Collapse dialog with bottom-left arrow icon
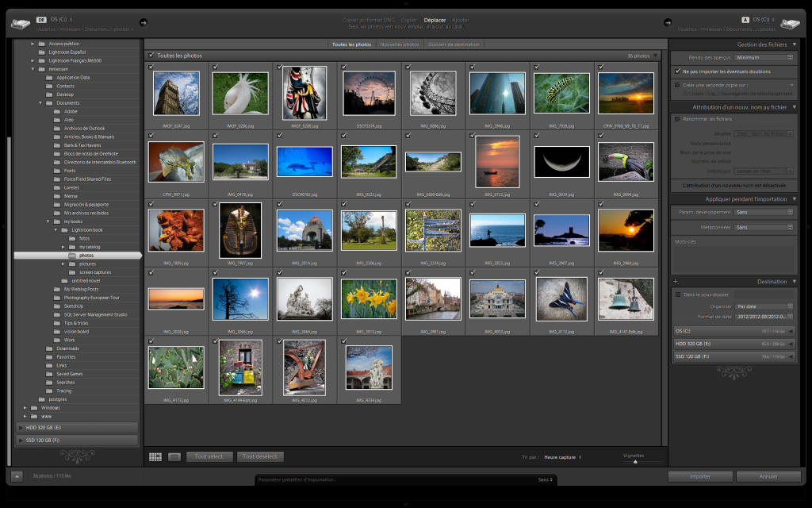812x508 pixels. [17, 476]
